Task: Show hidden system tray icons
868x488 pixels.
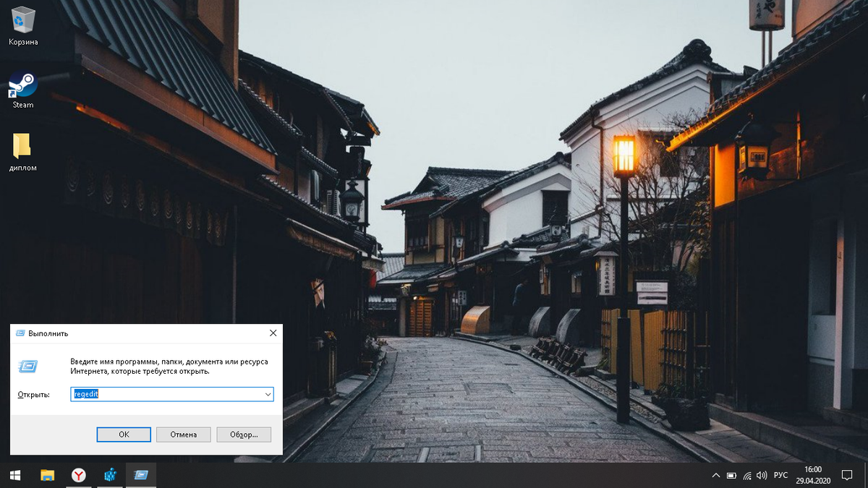Action: pyautogui.click(x=716, y=476)
